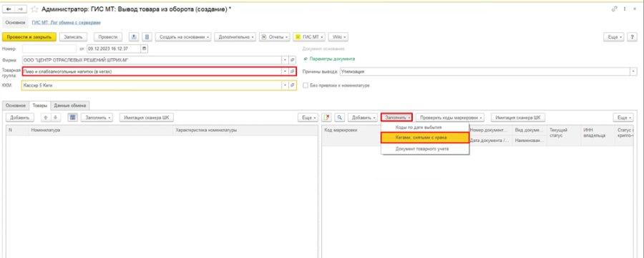Open Проверить коды маркировки dropdown
This screenshot has height=258, width=644.
449,118
